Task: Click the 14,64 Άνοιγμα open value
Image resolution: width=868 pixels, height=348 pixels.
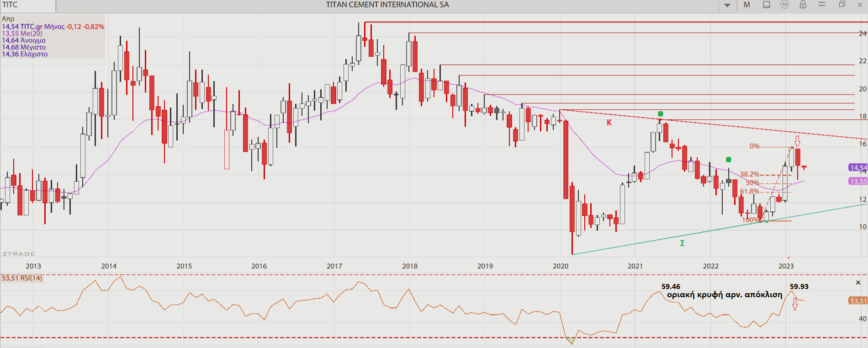Action: point(24,40)
